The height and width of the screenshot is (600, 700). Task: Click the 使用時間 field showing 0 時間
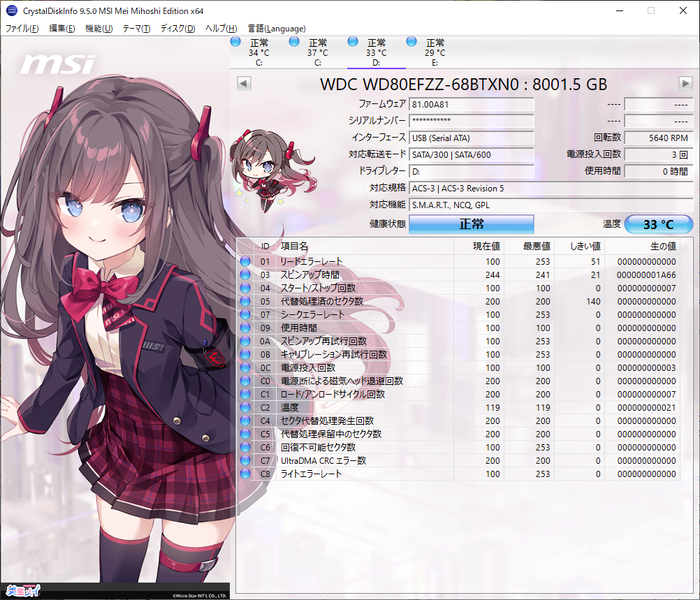(x=659, y=171)
